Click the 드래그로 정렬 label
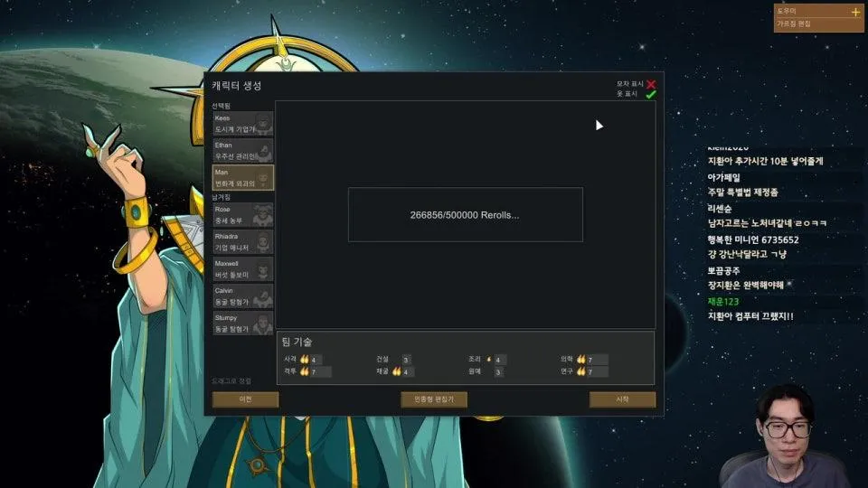 click(x=232, y=381)
